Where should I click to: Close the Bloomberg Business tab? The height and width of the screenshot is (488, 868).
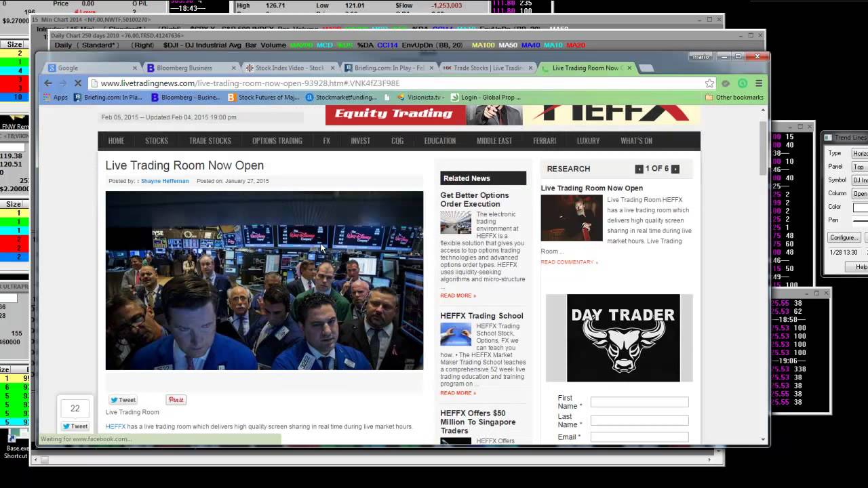pos(234,68)
